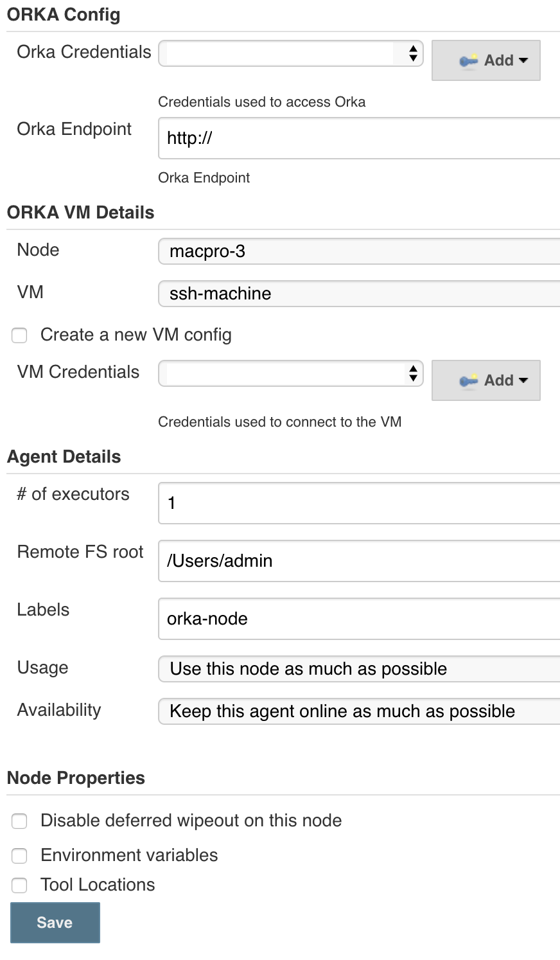Click the key icon beside VM Credentials

click(x=469, y=380)
